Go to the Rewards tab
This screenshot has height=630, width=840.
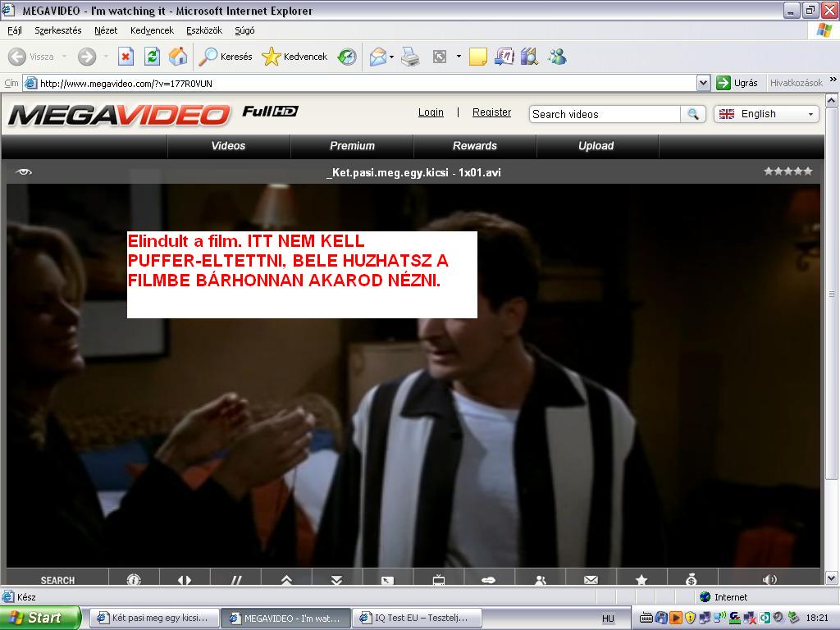tap(475, 146)
